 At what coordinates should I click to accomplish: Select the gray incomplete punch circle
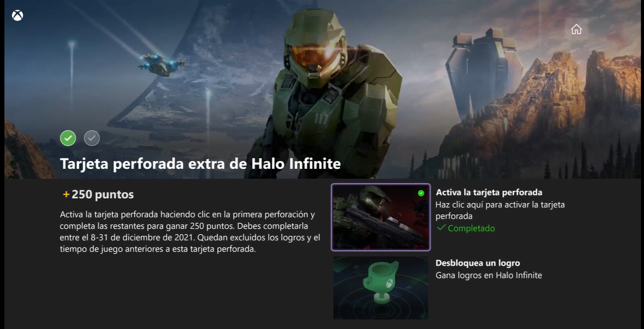click(92, 138)
